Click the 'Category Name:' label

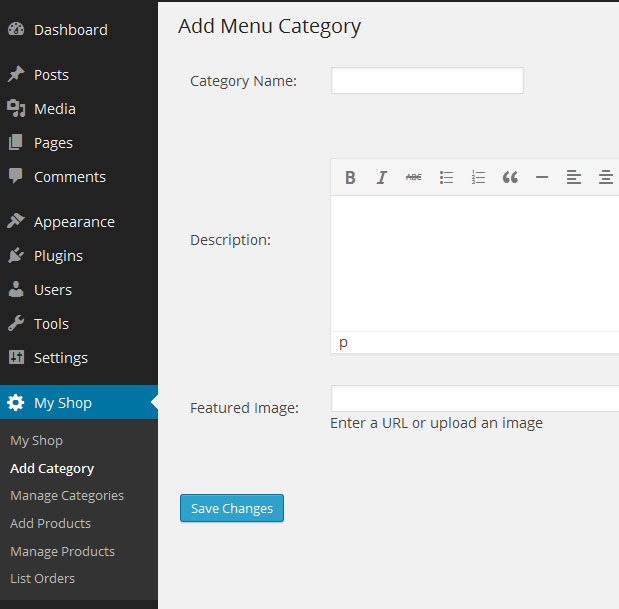243,81
